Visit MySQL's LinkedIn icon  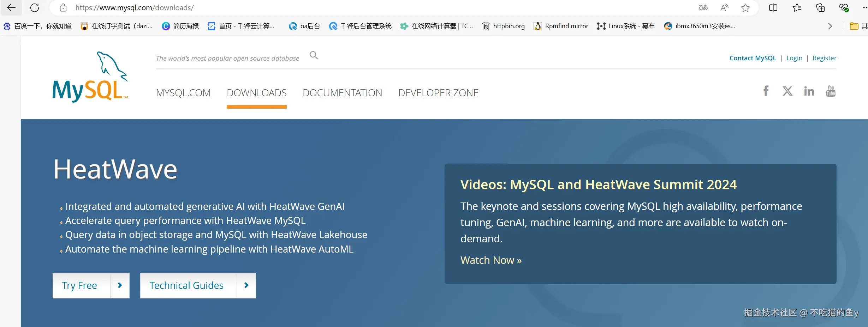tap(809, 91)
